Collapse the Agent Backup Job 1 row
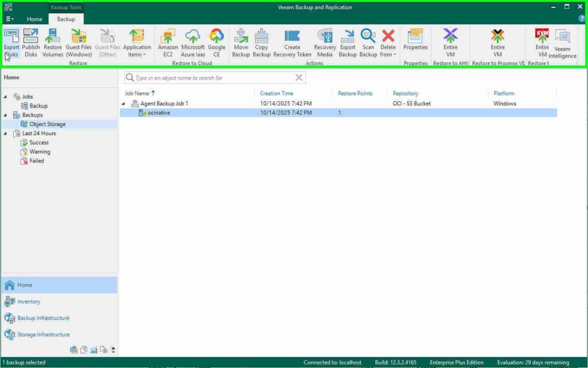The image size is (588, 368). click(x=123, y=103)
